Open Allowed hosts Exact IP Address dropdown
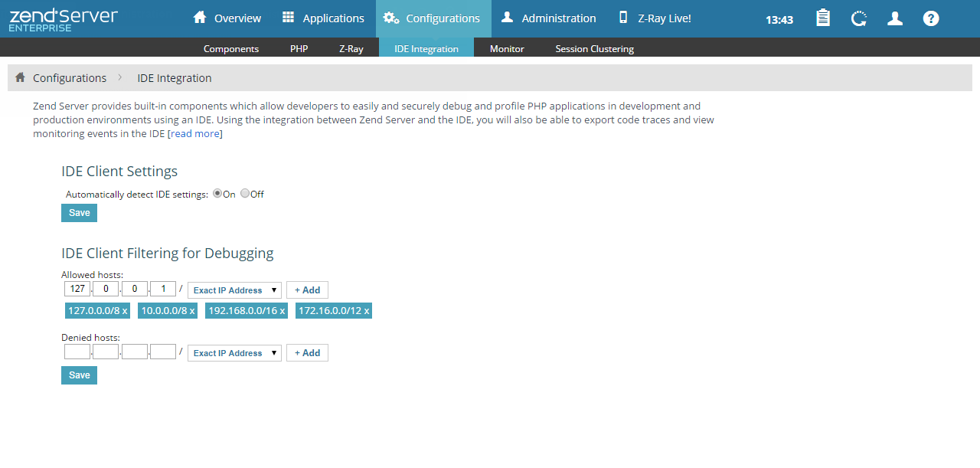This screenshot has width=980, height=468. 234,290
